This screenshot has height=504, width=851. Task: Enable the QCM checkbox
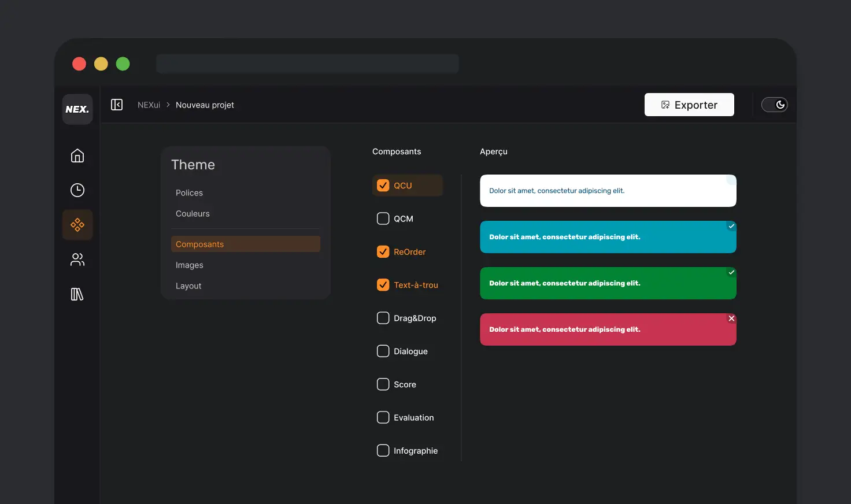click(383, 218)
